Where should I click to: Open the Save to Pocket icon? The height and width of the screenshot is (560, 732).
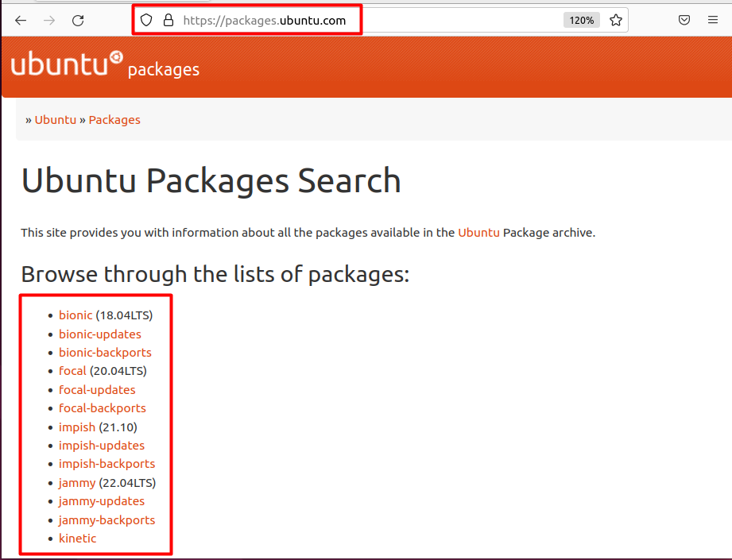[x=684, y=20]
